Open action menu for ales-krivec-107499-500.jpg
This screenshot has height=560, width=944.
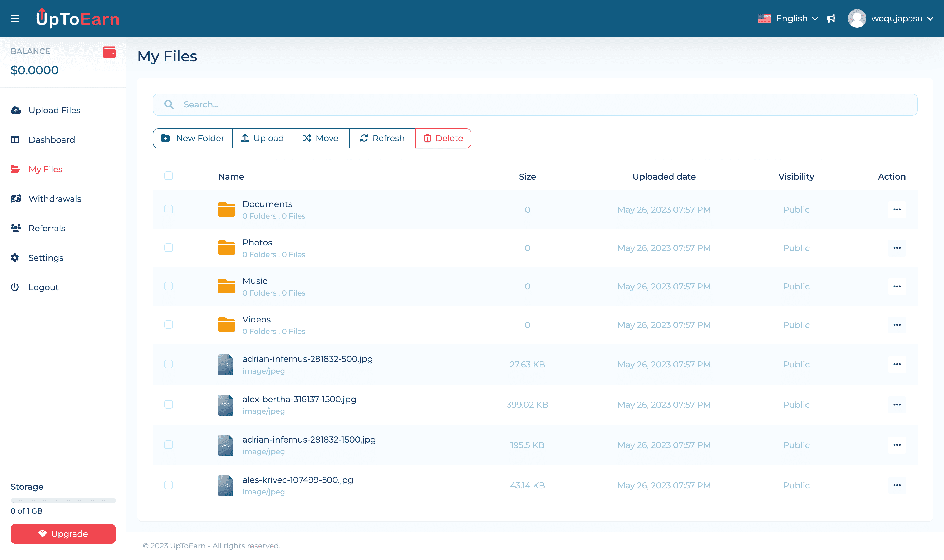point(897,486)
